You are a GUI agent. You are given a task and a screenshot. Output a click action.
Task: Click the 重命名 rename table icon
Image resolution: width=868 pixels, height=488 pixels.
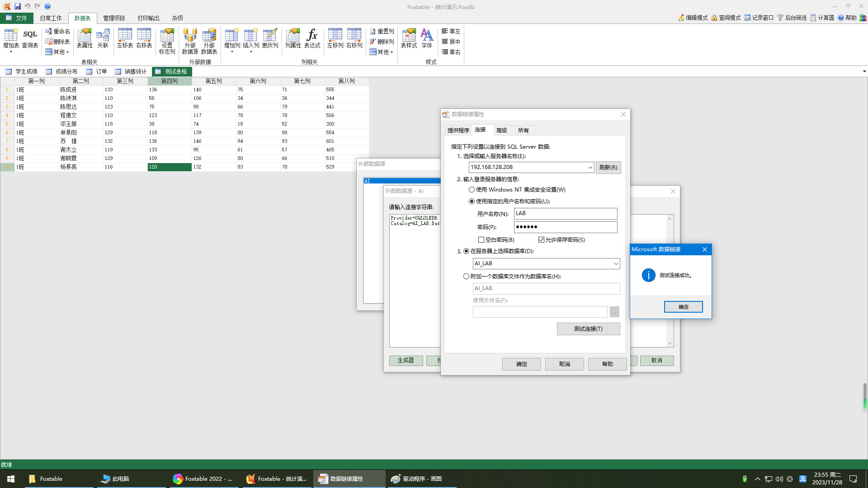tap(57, 31)
